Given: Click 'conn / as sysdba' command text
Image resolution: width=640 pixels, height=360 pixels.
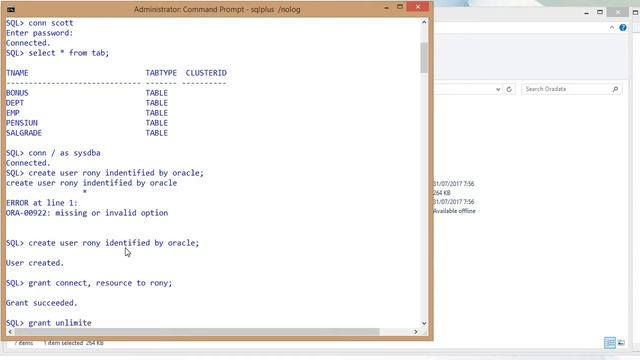Looking at the screenshot, I should (x=64, y=153).
